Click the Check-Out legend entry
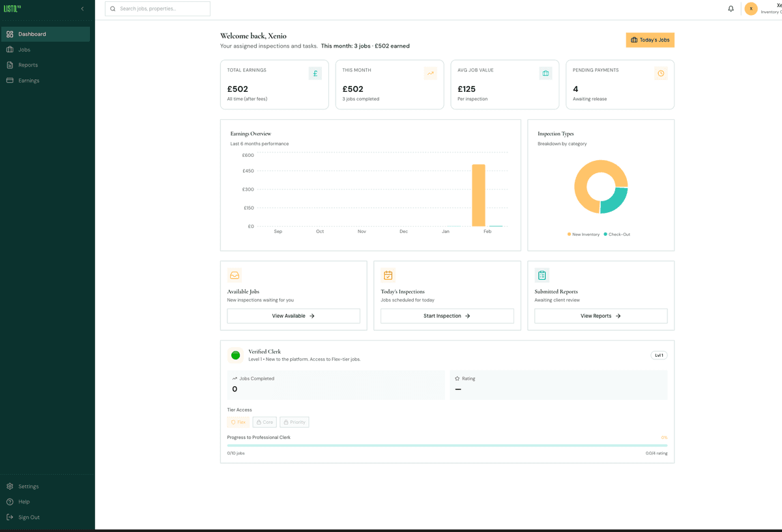This screenshot has width=782, height=532. [617, 234]
